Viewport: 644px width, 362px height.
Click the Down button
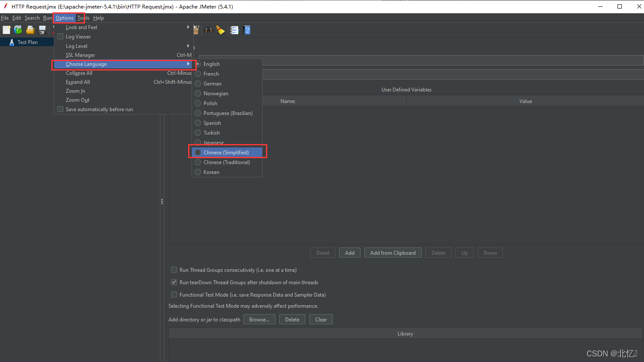[x=490, y=253]
